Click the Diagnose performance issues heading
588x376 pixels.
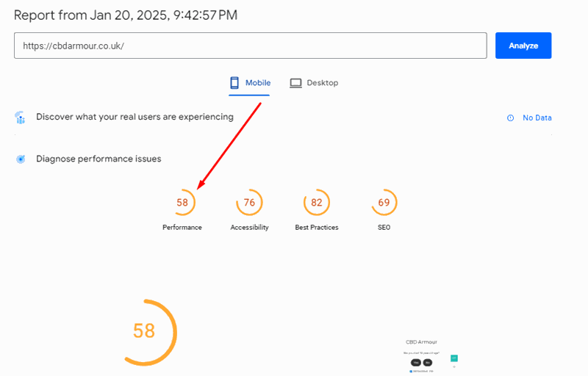click(x=98, y=159)
